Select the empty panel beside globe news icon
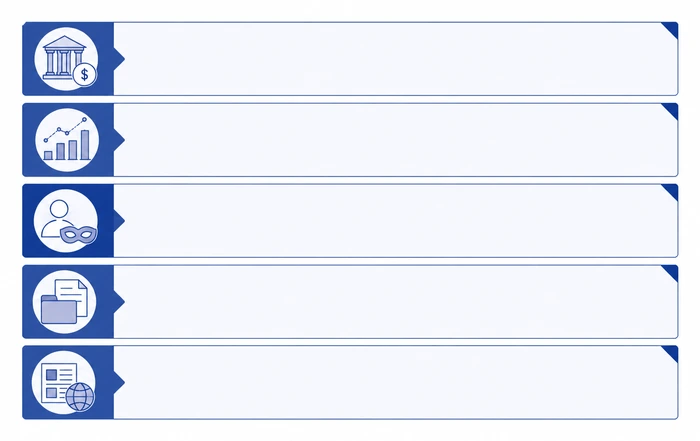The width and height of the screenshot is (700, 441). click(396, 382)
